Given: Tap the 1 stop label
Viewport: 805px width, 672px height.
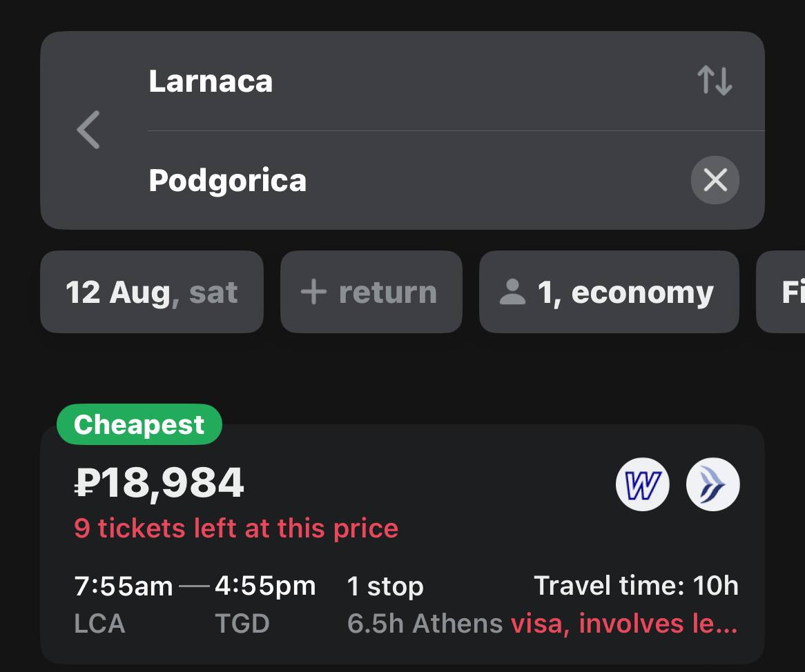Looking at the screenshot, I should (385, 586).
